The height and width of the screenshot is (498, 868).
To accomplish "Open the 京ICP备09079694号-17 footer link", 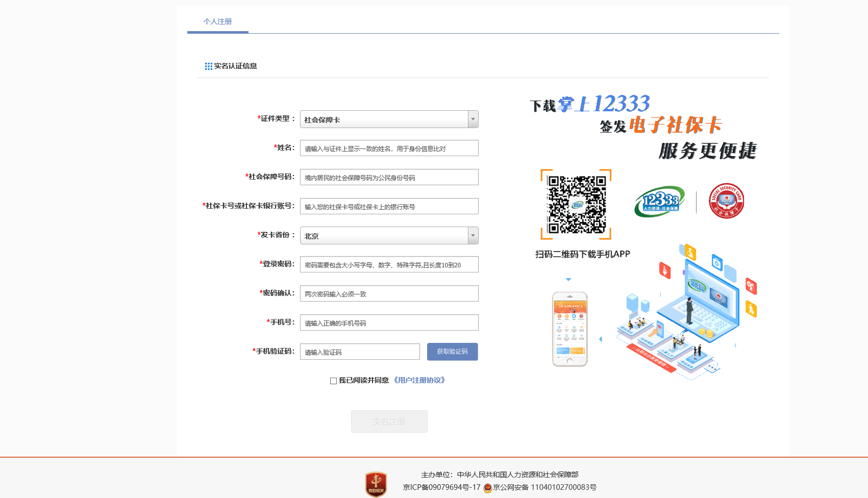I will (441, 487).
